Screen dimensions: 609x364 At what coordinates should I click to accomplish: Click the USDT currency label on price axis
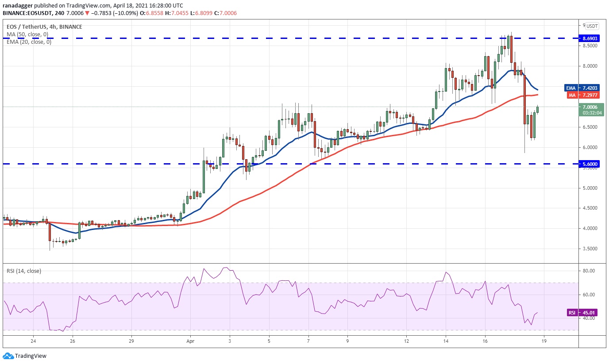pos(592,26)
